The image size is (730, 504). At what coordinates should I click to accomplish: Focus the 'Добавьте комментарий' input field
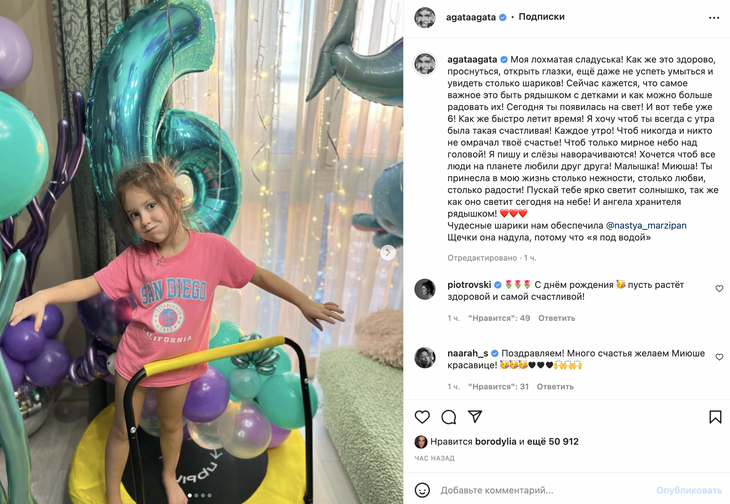pos(545,491)
